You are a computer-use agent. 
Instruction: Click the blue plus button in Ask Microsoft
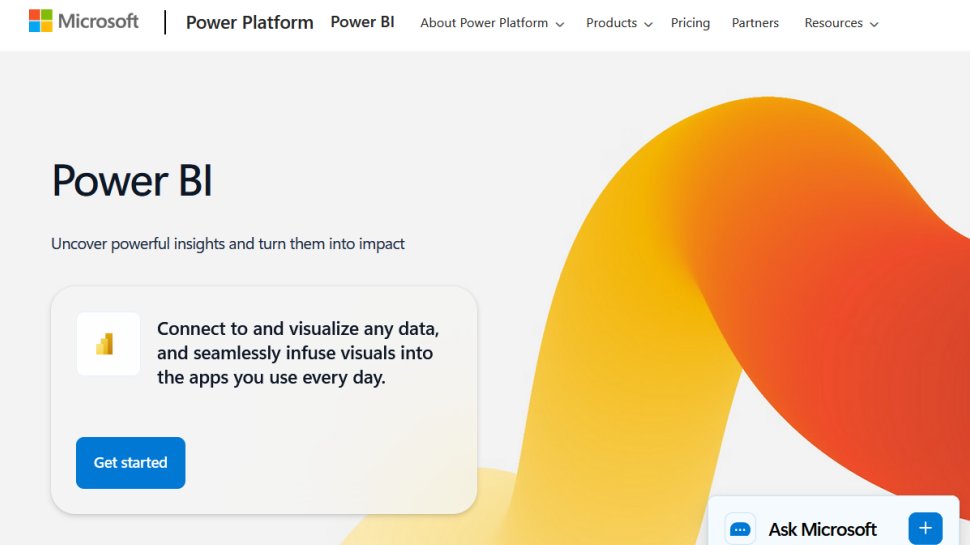(x=925, y=528)
